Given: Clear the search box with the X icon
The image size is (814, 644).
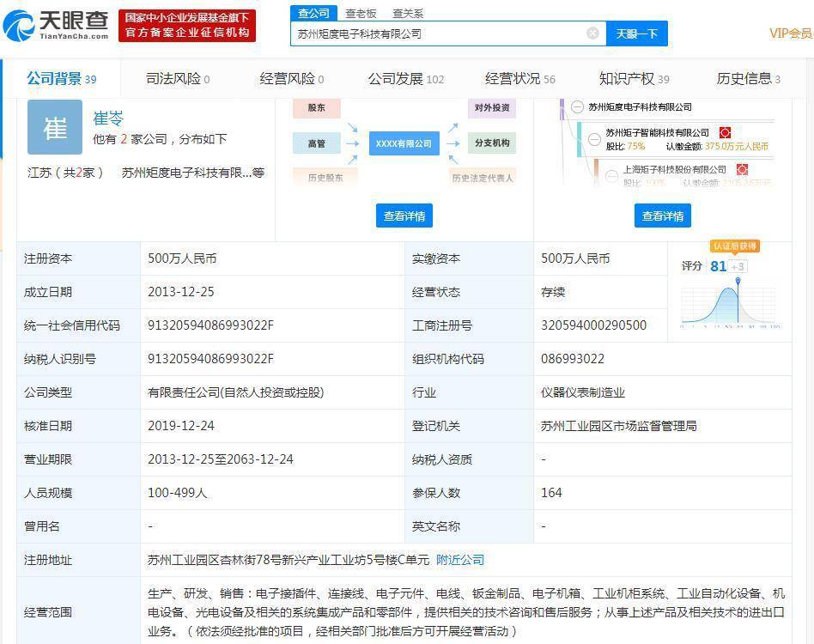Looking at the screenshot, I should click(x=592, y=33).
